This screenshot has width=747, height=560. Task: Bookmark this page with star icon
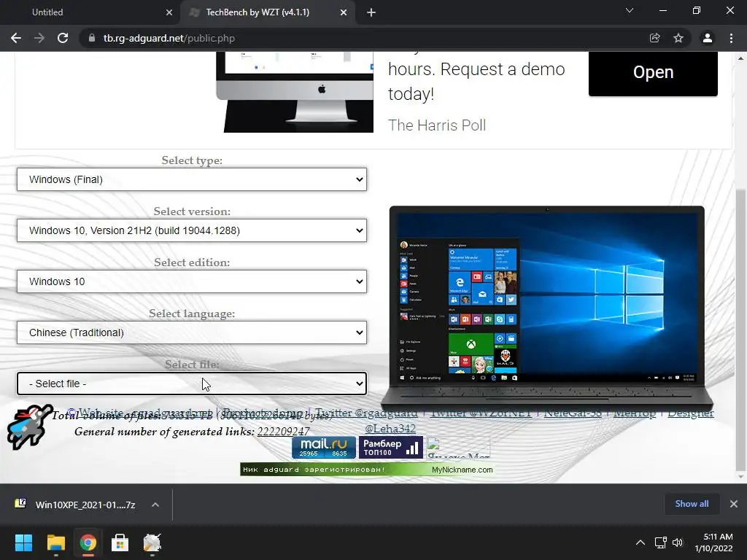(678, 38)
